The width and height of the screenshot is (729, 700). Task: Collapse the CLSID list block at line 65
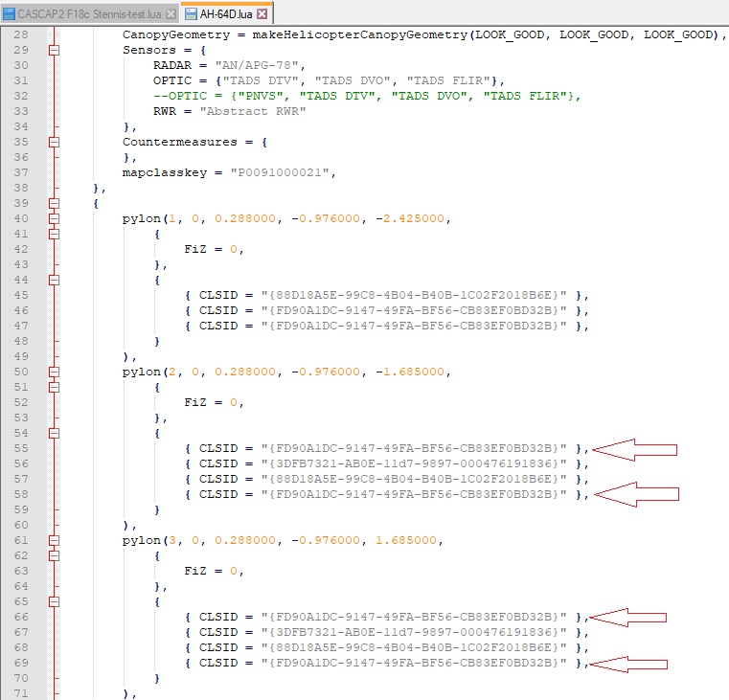[55, 601]
